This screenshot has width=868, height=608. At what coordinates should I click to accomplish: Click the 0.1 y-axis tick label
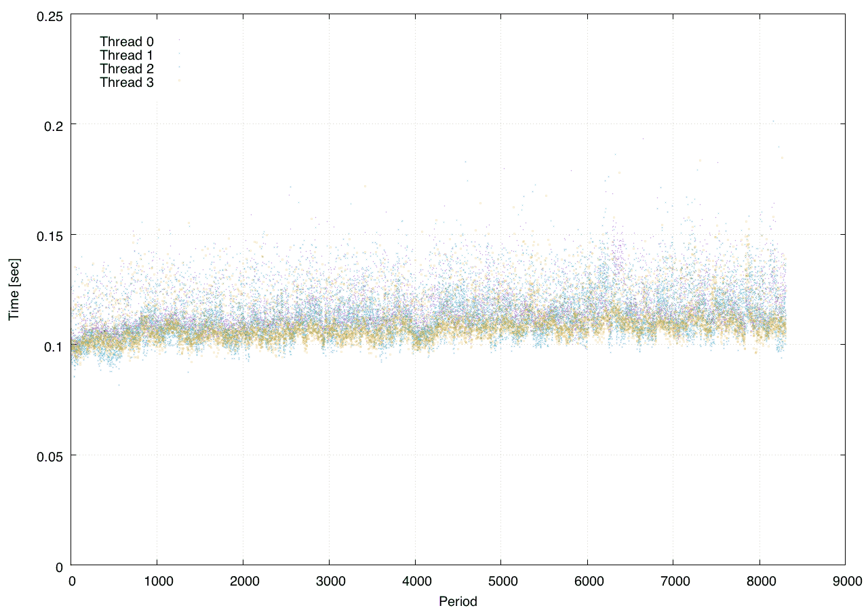click(52, 345)
